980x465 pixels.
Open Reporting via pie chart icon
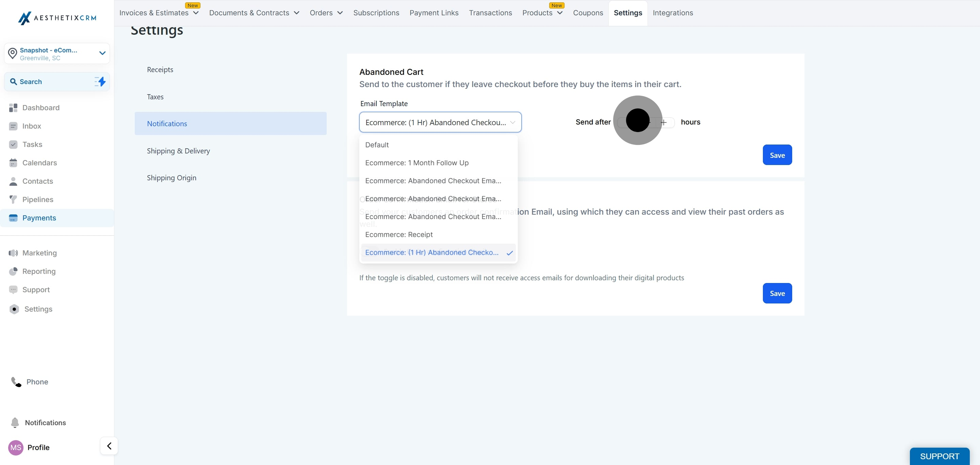pos(13,271)
